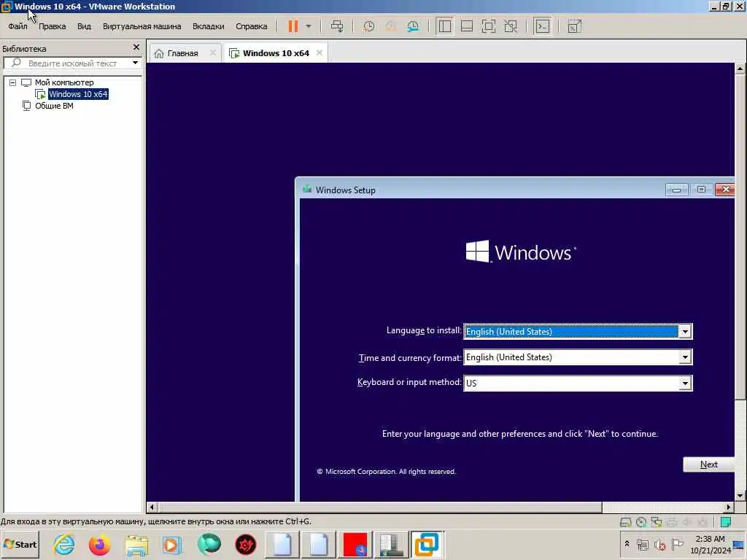Viewport: 747px width, 560px height.
Task: Open the Action Center flag icon
Action: tap(677, 544)
